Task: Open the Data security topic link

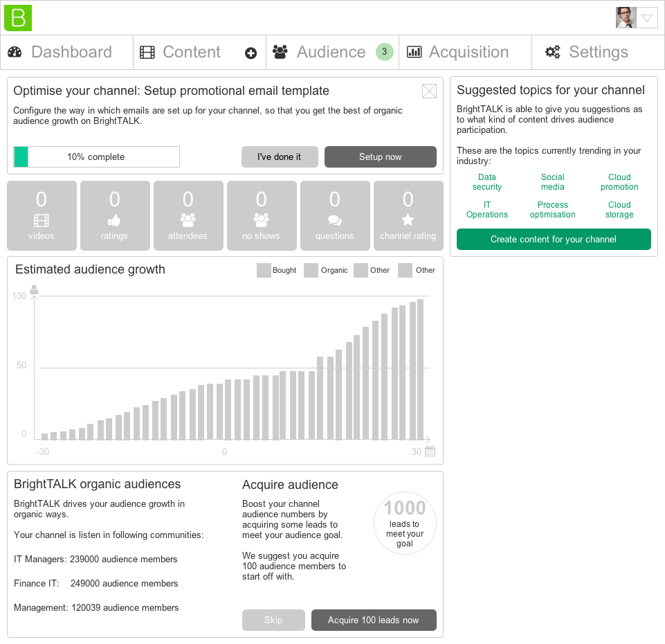Action: click(487, 182)
